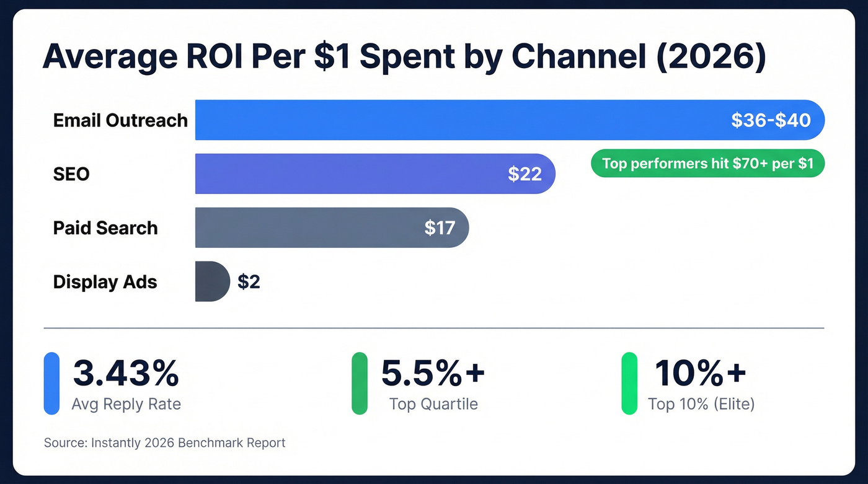Viewport: 868px width, 484px height.
Task: Click the chart title text
Action: point(405,56)
